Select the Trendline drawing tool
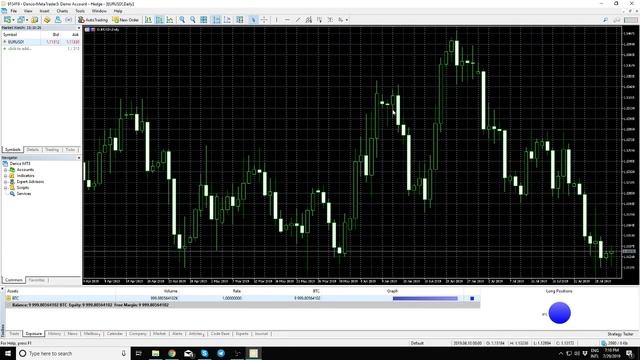 pos(298,20)
